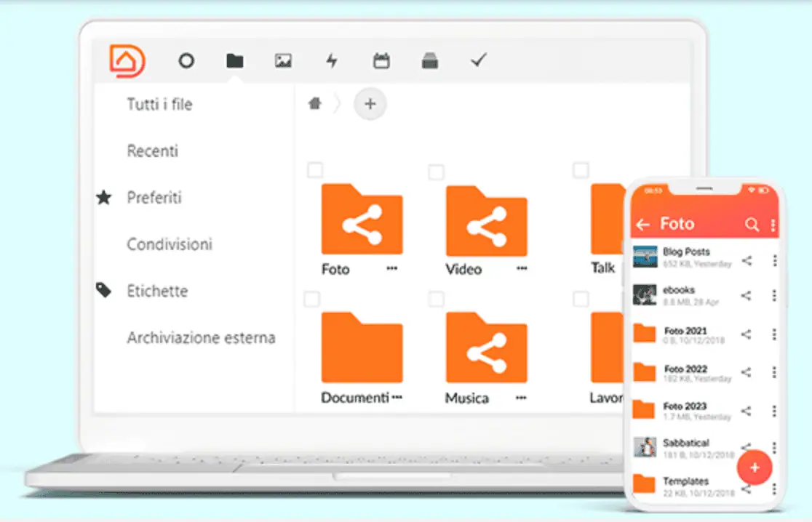Image resolution: width=812 pixels, height=522 pixels.
Task: Check the box above Documenti folder
Action: coord(311,299)
